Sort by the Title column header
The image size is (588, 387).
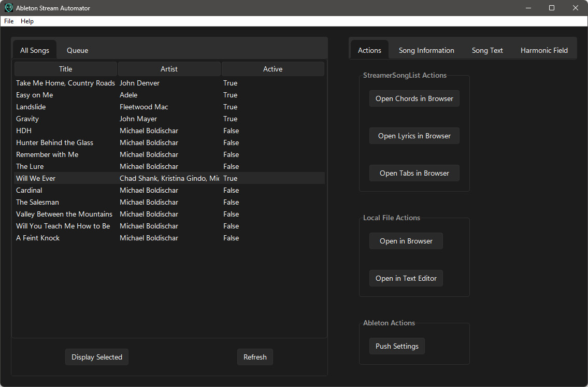tap(66, 69)
